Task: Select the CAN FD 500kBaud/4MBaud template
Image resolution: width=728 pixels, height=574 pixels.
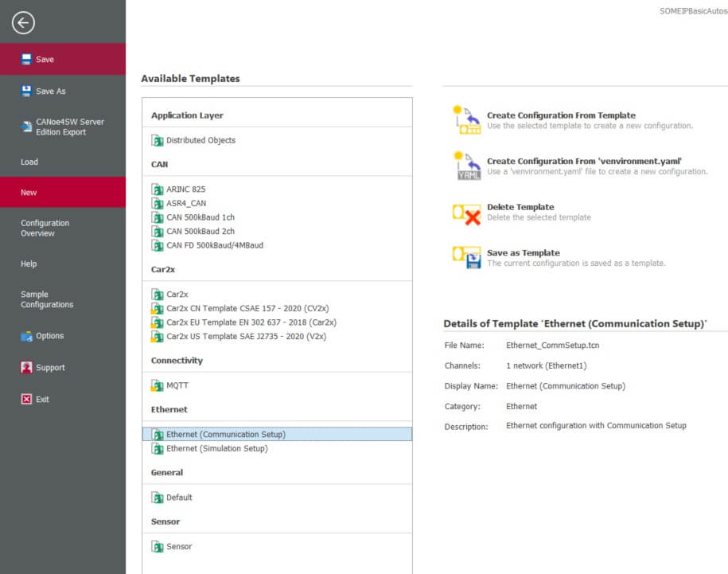Action: click(x=214, y=245)
